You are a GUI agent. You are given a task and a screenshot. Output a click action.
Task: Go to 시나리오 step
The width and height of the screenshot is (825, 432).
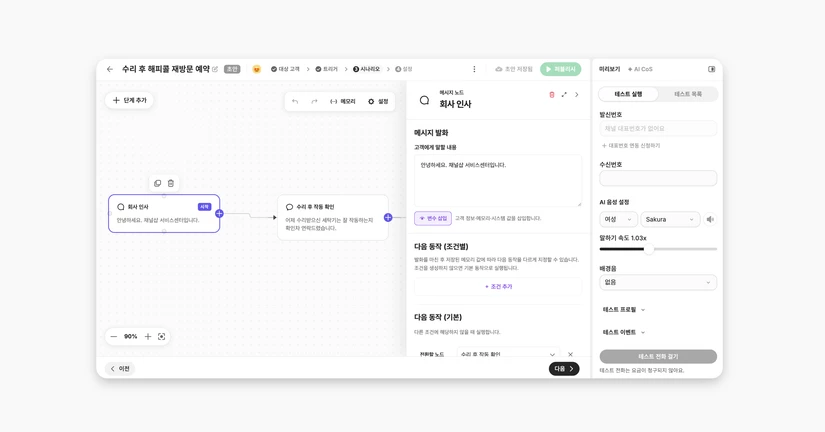click(x=367, y=69)
